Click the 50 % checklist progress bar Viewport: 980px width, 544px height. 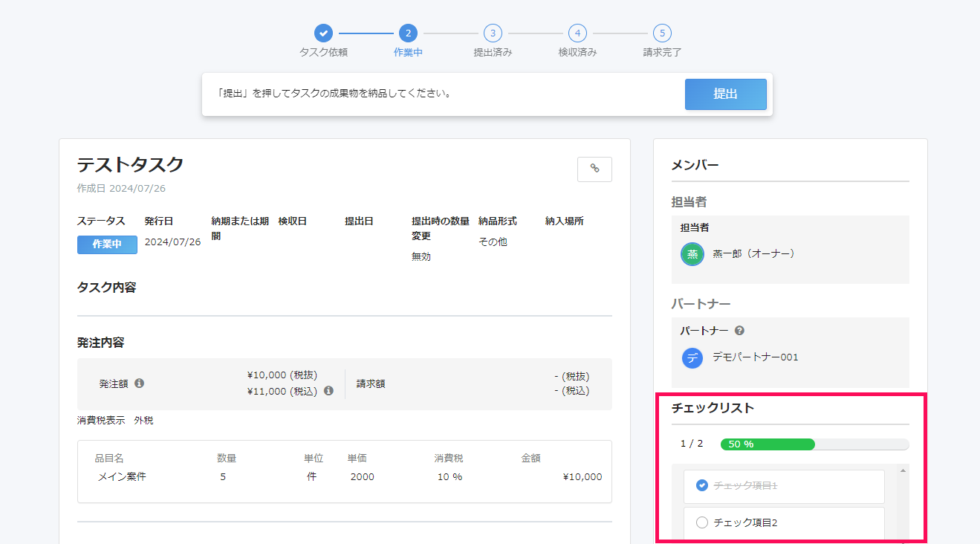pyautogui.click(x=814, y=444)
